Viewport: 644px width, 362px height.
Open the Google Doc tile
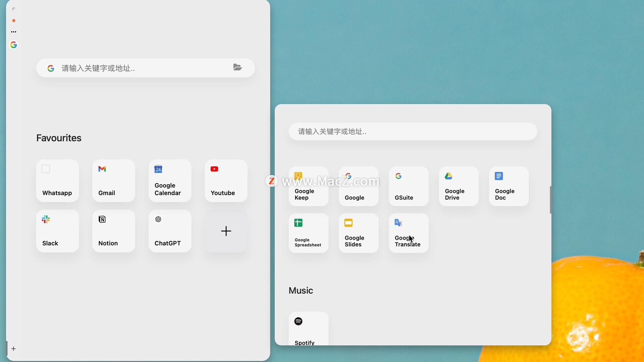(509, 186)
